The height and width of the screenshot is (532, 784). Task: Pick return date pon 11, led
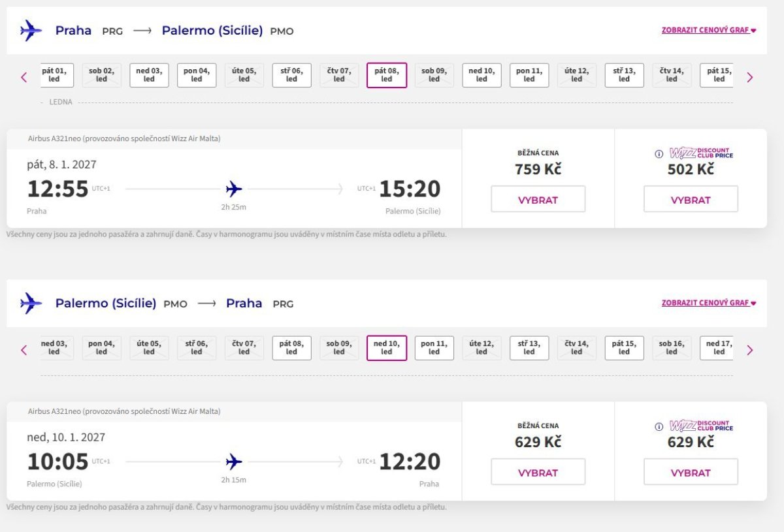click(434, 348)
